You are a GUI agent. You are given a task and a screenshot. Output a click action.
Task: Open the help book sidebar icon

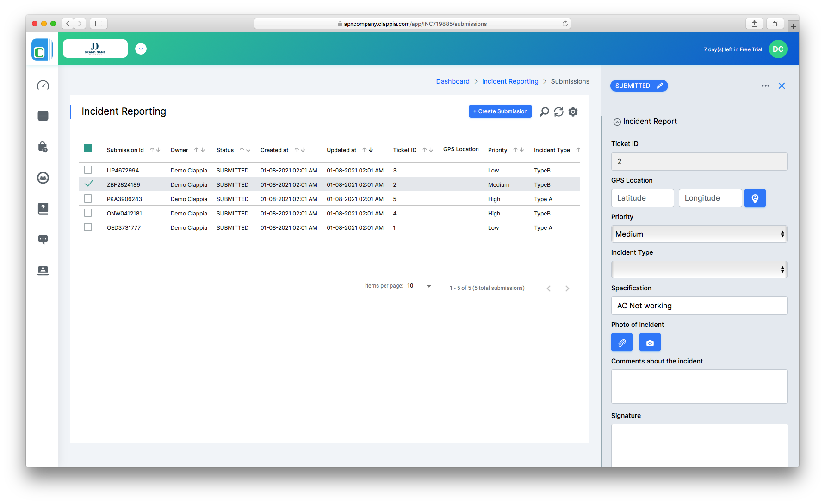click(x=43, y=209)
